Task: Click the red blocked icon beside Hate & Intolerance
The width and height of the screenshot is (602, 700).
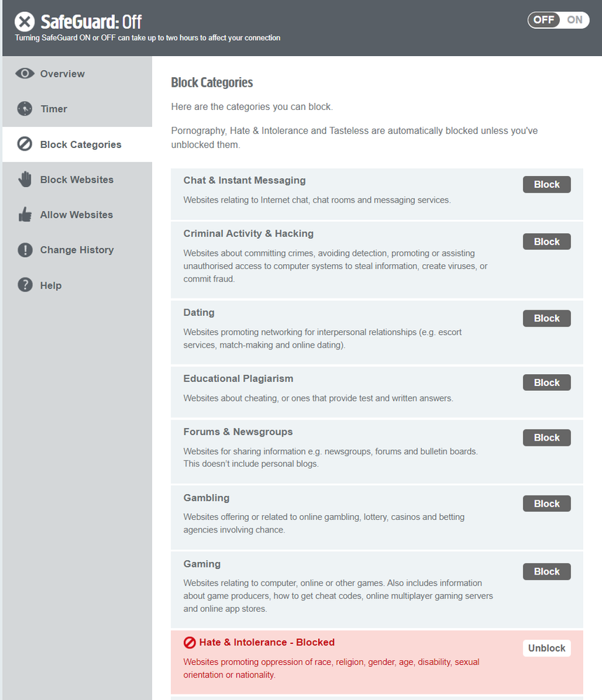Action: pos(189,643)
